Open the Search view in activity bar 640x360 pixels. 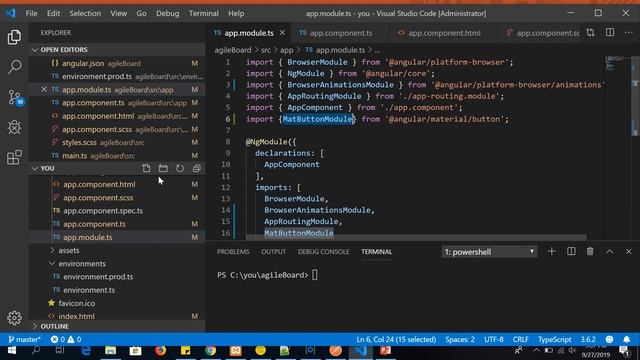pos(14,67)
